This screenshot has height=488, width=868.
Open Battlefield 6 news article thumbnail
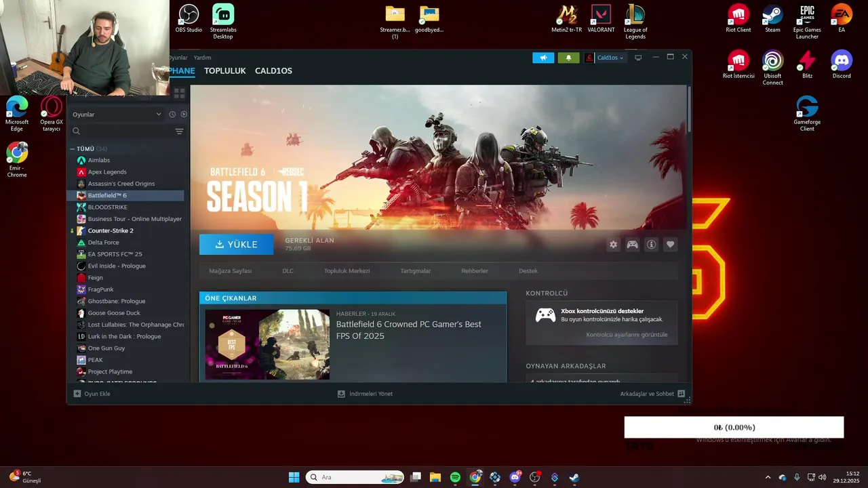tap(267, 344)
